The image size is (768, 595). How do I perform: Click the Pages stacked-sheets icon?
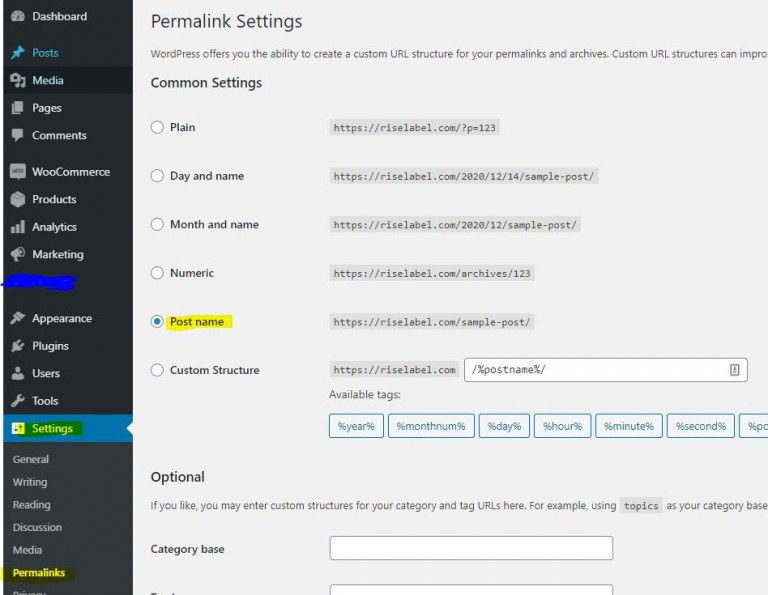18,108
